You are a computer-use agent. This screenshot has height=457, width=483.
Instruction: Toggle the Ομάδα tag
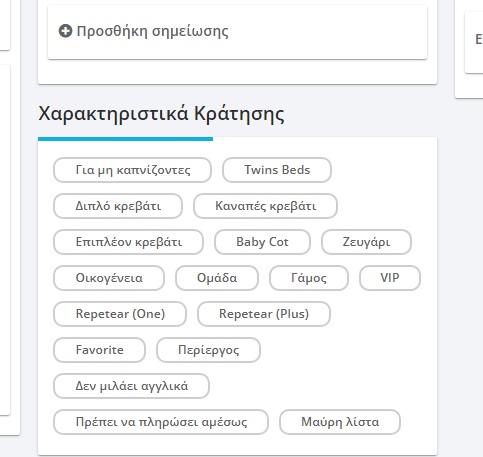pyautogui.click(x=217, y=278)
